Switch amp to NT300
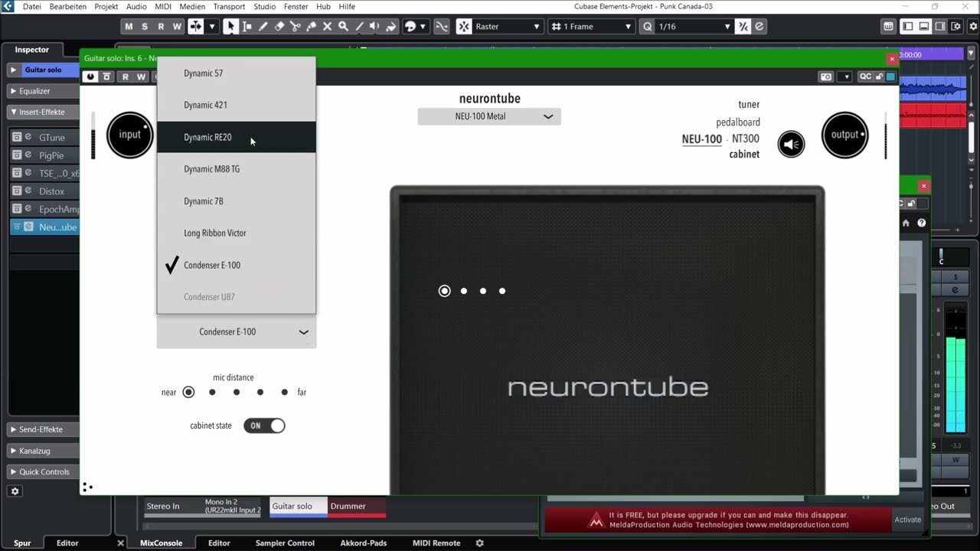This screenshot has height=551, width=980. [x=746, y=139]
